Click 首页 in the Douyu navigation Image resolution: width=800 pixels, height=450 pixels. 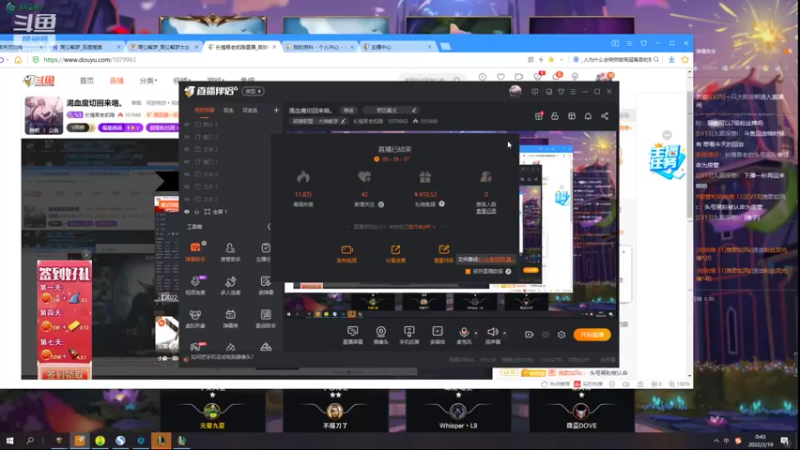(x=87, y=81)
